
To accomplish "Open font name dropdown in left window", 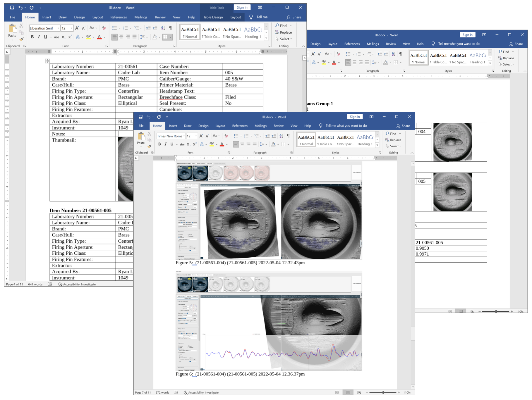I will (59, 28).
